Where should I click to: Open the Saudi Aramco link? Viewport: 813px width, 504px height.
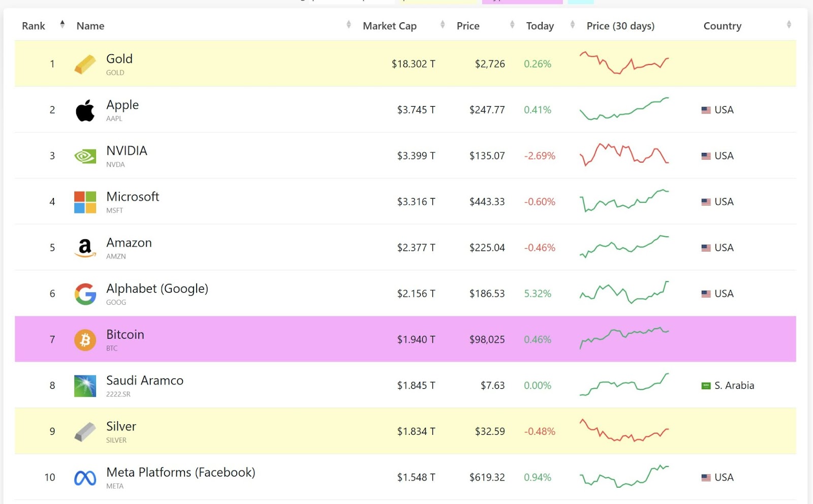(145, 381)
